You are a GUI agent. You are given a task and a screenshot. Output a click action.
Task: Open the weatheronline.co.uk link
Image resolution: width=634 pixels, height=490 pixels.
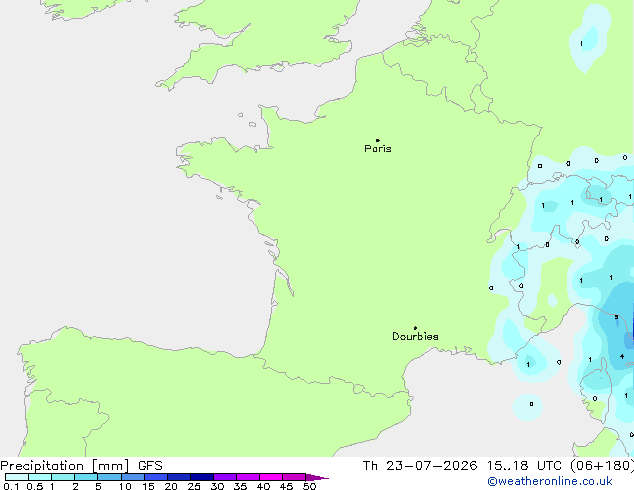coord(550,481)
